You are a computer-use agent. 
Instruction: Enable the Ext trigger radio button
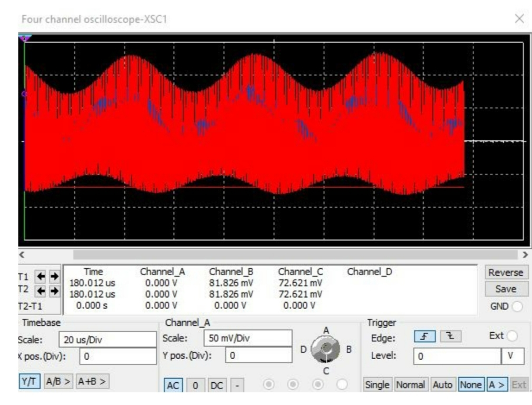[512, 336]
